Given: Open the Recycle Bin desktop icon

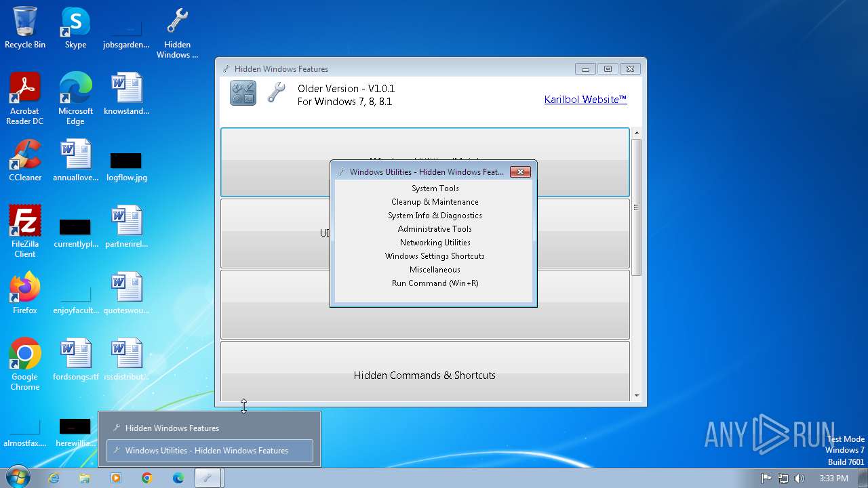Looking at the screenshot, I should tap(25, 28).
